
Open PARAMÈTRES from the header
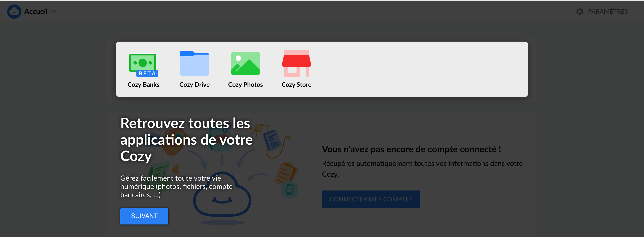coord(608,11)
